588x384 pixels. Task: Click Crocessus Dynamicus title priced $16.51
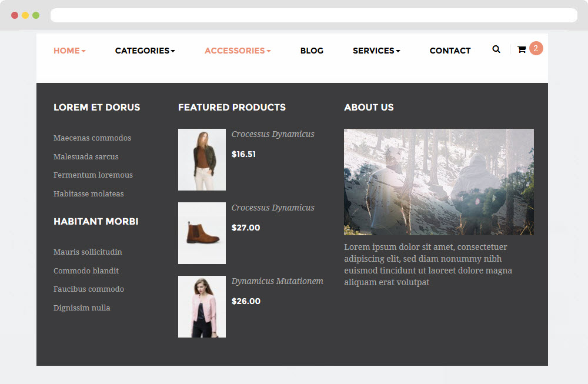coord(273,134)
